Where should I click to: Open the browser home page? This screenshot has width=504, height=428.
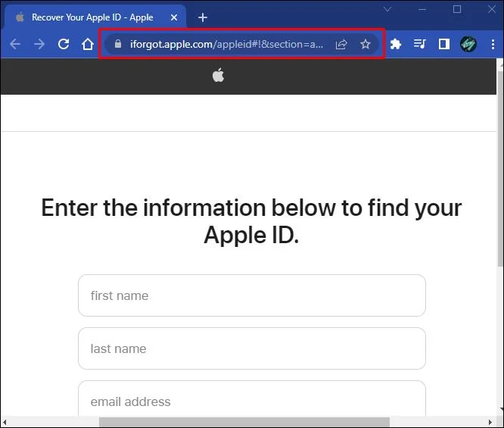pyautogui.click(x=88, y=44)
